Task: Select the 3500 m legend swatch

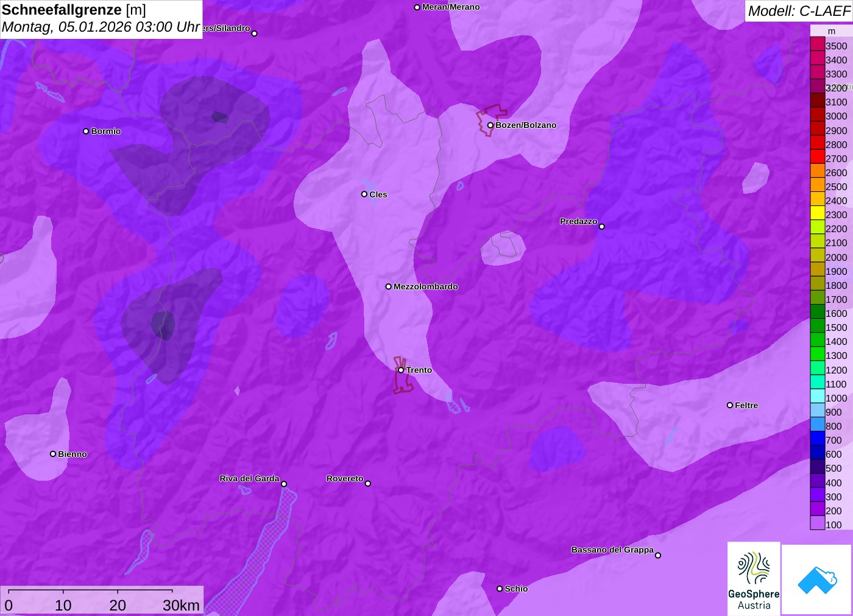Action: point(817,44)
